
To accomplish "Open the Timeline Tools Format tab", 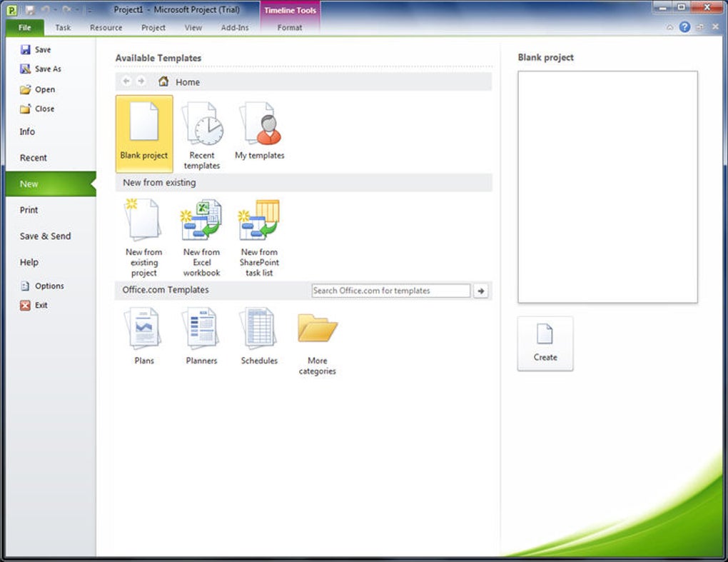I will pyautogui.click(x=290, y=27).
